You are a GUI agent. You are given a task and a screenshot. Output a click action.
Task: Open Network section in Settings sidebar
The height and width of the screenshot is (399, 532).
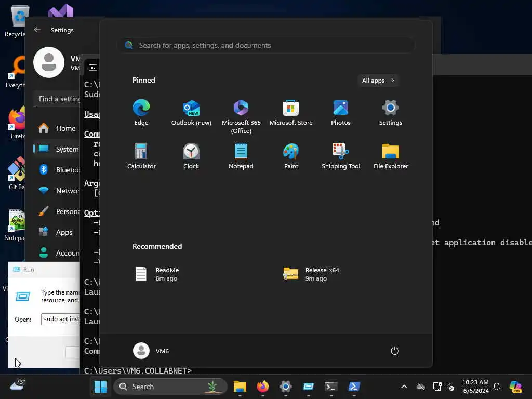(57, 191)
